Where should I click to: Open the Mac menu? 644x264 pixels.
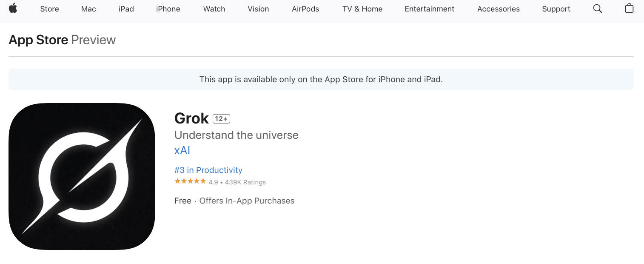pyautogui.click(x=88, y=9)
